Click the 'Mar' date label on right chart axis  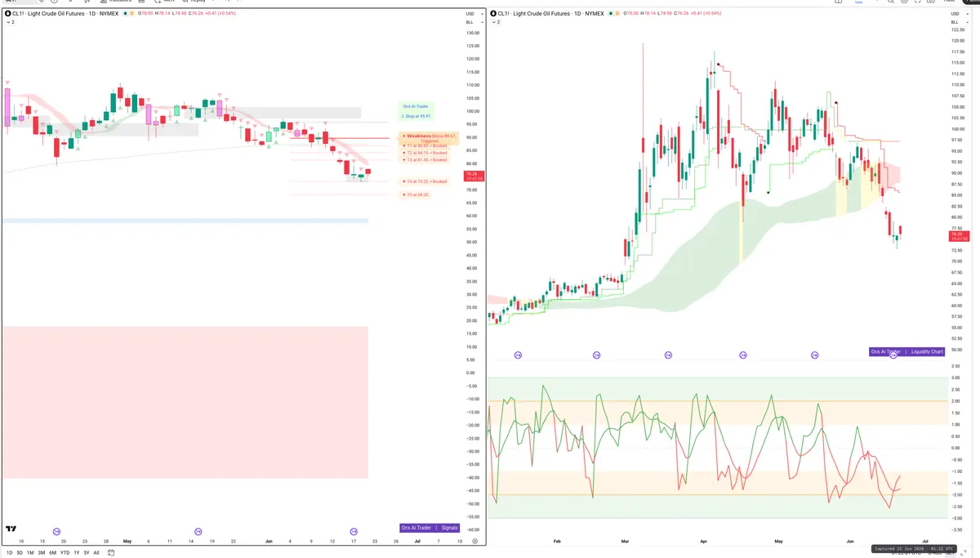tap(625, 541)
